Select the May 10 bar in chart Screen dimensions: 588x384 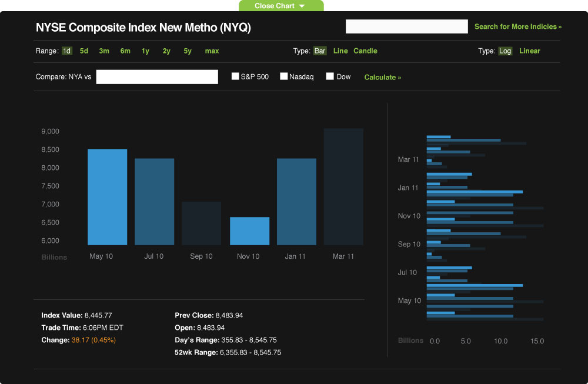[x=107, y=197]
